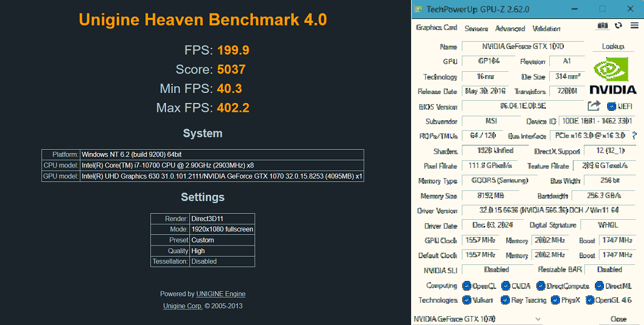Click the refresh icon in GPU-Z
The image size is (644, 325).
618,26
